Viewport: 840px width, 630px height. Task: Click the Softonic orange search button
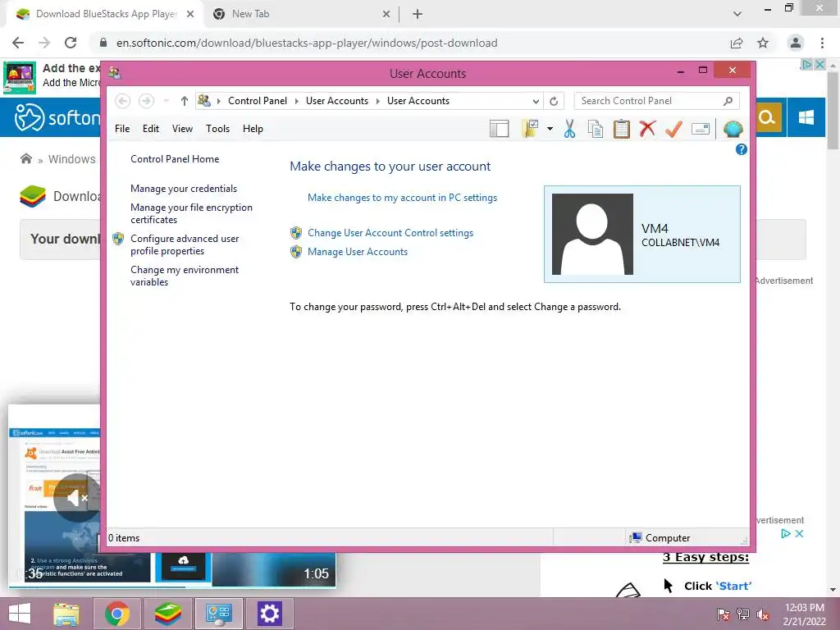point(767,117)
